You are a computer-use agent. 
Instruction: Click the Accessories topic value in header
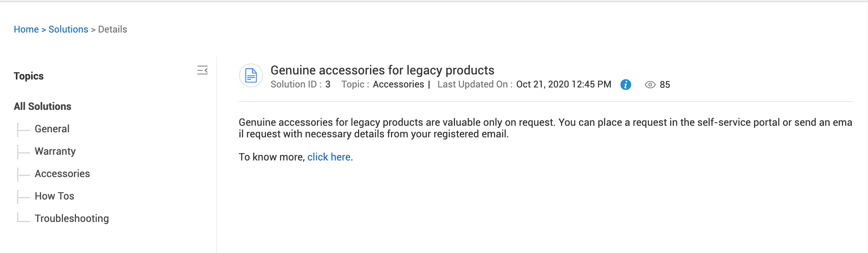click(398, 84)
